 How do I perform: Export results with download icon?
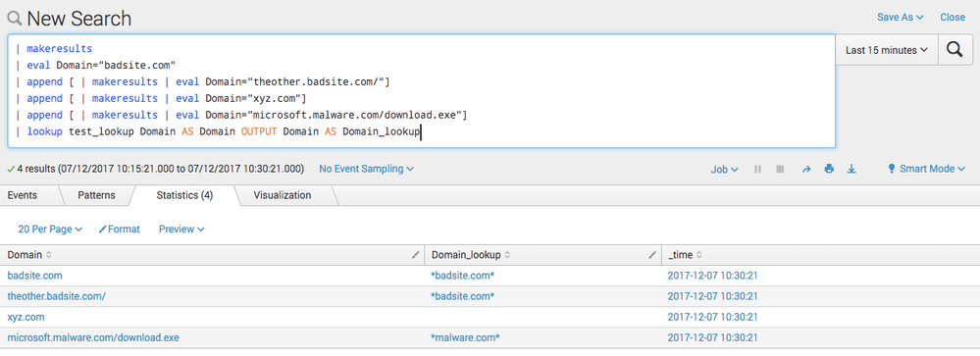(x=851, y=170)
